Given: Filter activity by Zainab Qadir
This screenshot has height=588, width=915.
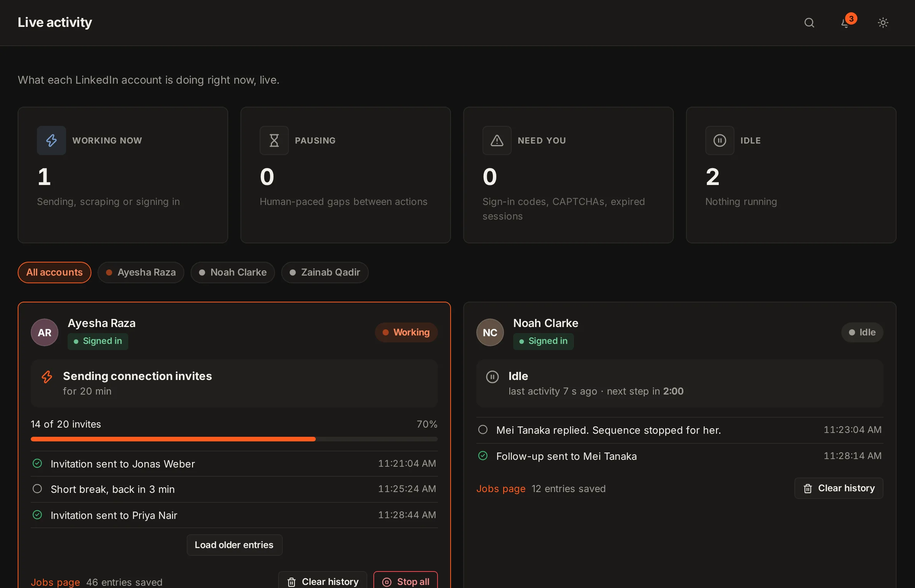Looking at the screenshot, I should (325, 273).
